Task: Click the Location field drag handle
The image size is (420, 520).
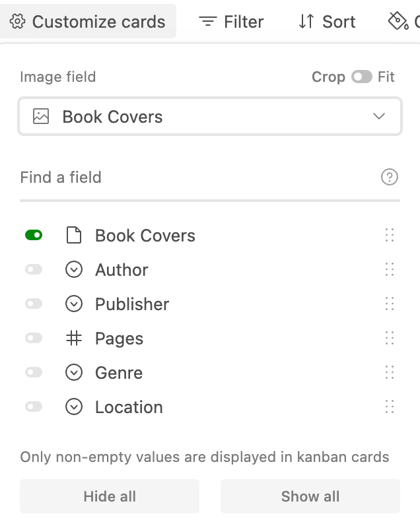Action: pos(390,407)
